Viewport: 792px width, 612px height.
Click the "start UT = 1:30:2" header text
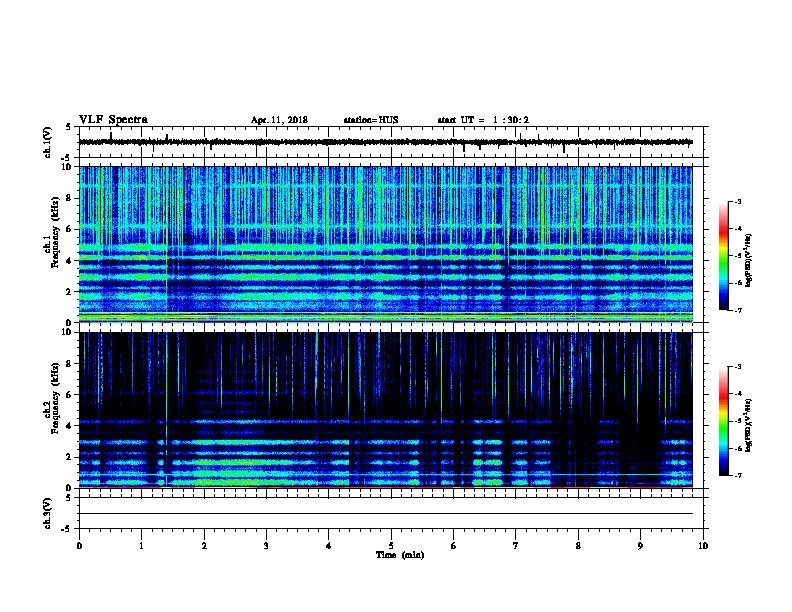pos(483,120)
